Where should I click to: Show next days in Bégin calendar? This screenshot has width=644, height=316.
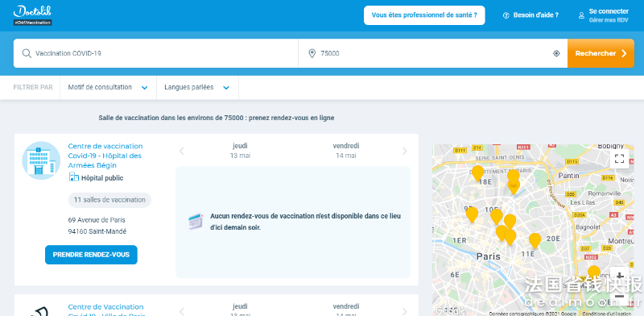click(x=405, y=151)
